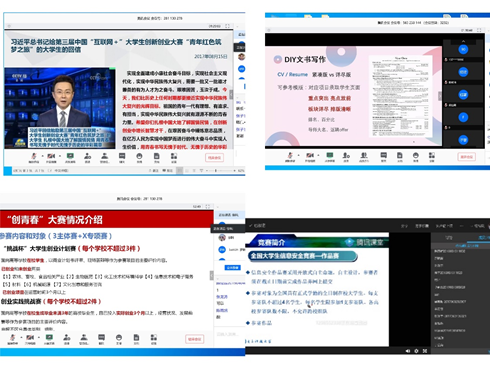Click red end meeting button in 创青春 window

tap(195, 339)
